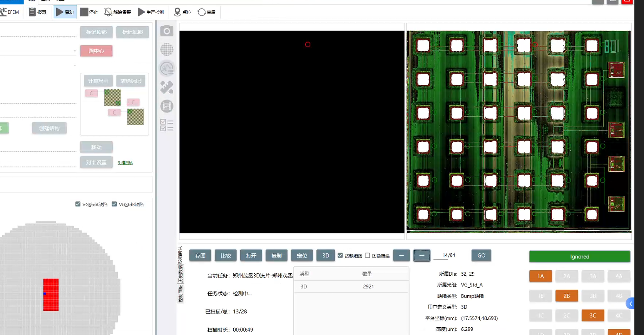Click the 创建结构 button
Viewport: 644px width, 335px height.
pos(49,128)
